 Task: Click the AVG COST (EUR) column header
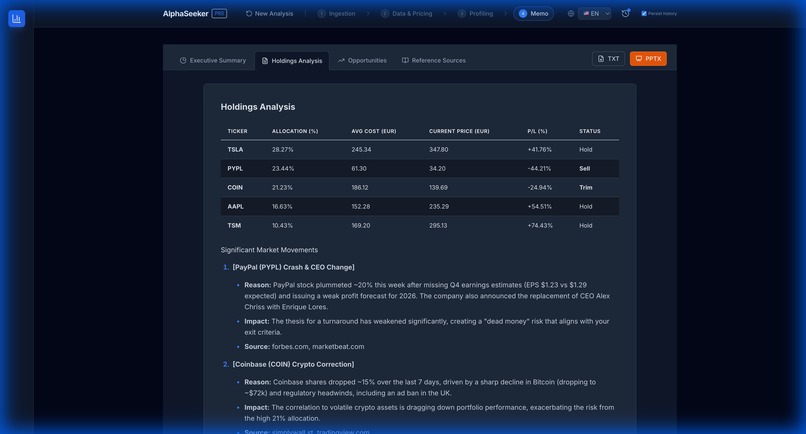point(374,131)
